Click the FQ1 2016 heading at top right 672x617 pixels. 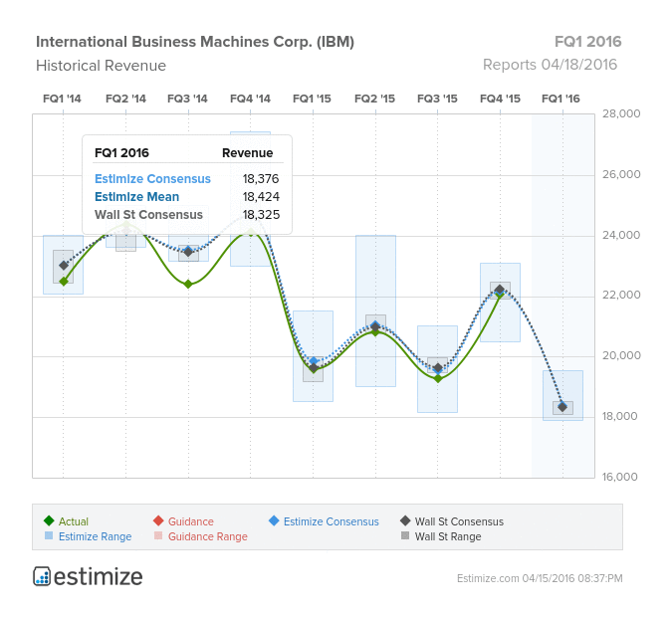pyautogui.click(x=588, y=42)
